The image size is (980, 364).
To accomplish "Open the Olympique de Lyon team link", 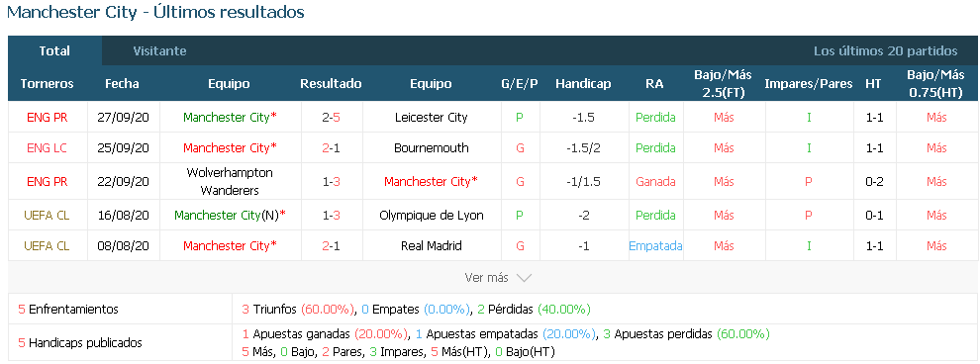I will click(x=432, y=216).
